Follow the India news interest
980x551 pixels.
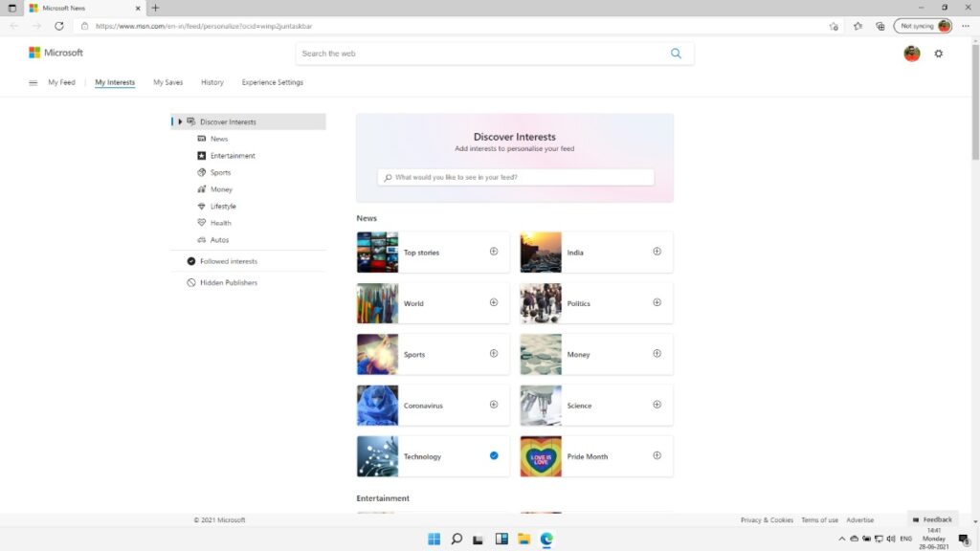(657, 251)
